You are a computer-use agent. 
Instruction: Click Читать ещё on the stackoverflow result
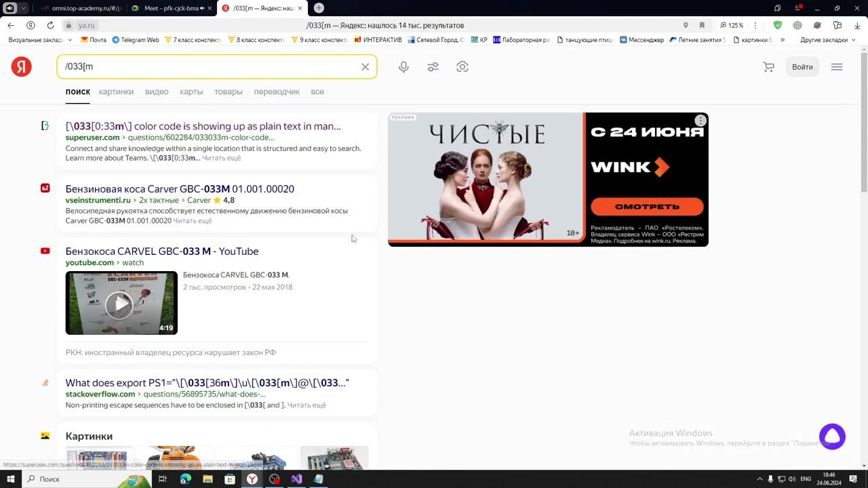(307, 405)
